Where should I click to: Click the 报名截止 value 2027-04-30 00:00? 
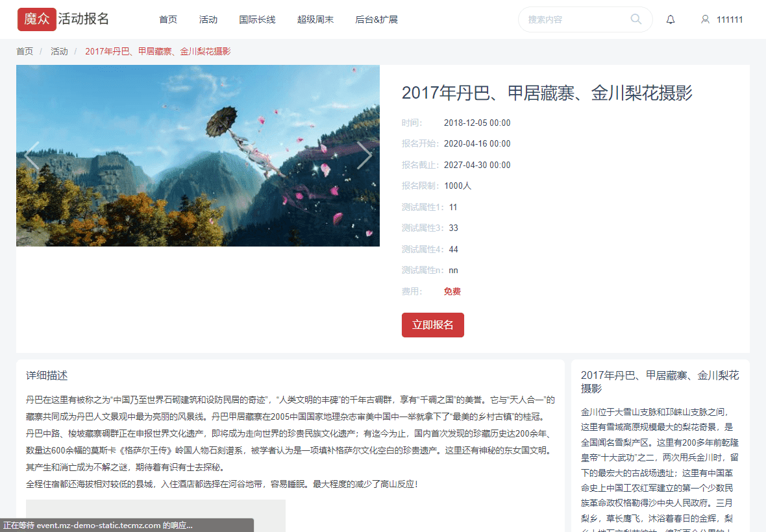click(x=476, y=165)
